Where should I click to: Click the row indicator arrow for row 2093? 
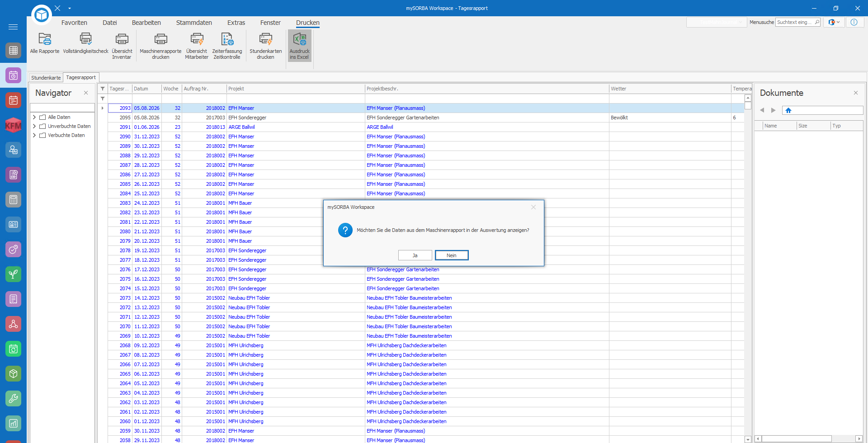tap(103, 108)
